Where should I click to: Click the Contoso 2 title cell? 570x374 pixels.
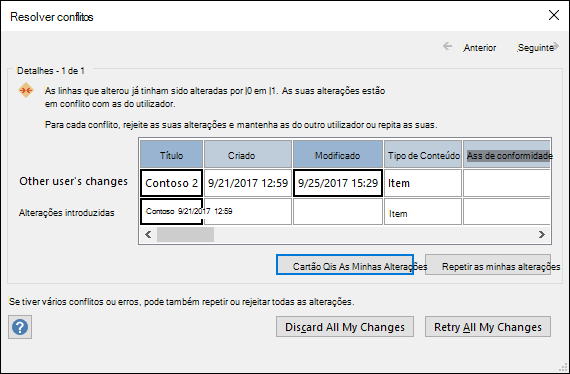pos(172,183)
